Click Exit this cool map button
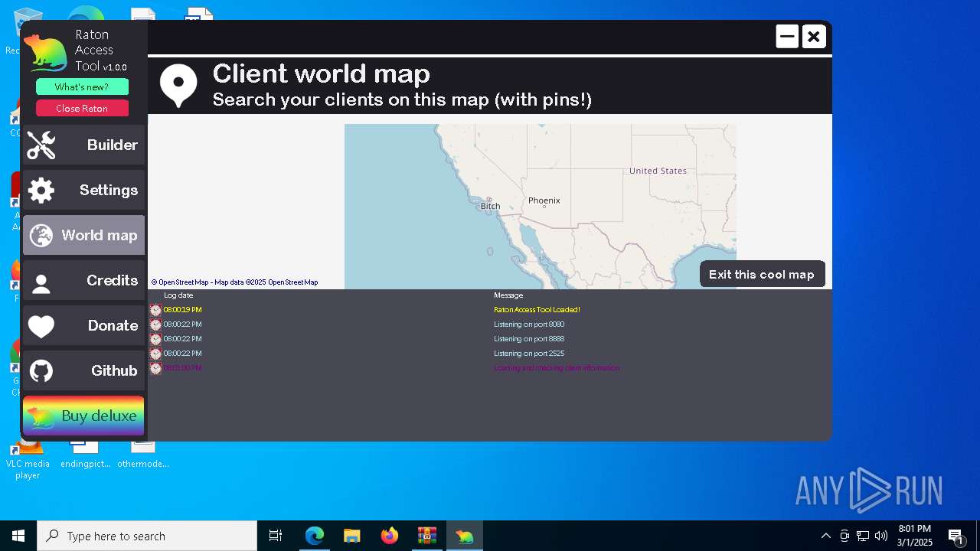The height and width of the screenshot is (551, 980). (762, 274)
